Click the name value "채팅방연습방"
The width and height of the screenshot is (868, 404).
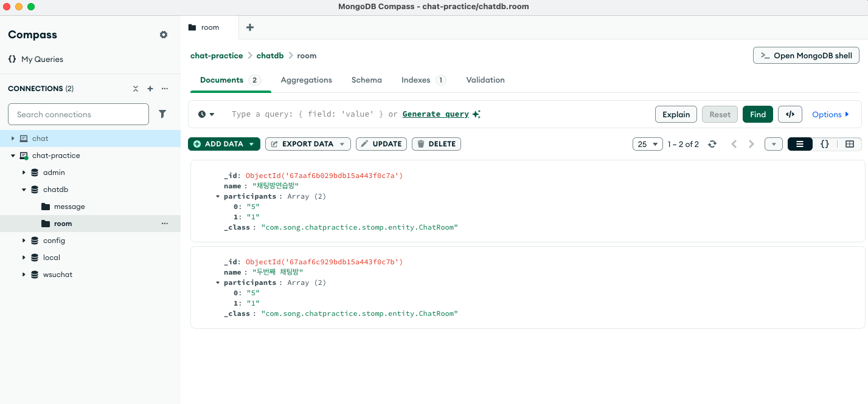pos(276,186)
